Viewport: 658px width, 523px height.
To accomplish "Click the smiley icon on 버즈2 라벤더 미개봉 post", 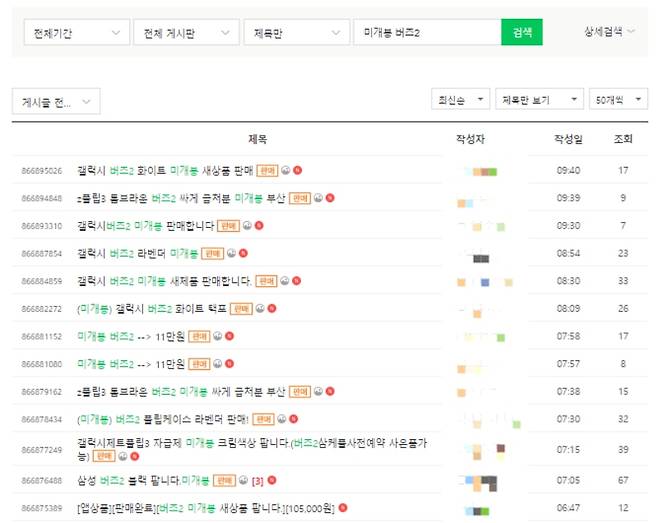I will click(232, 253).
